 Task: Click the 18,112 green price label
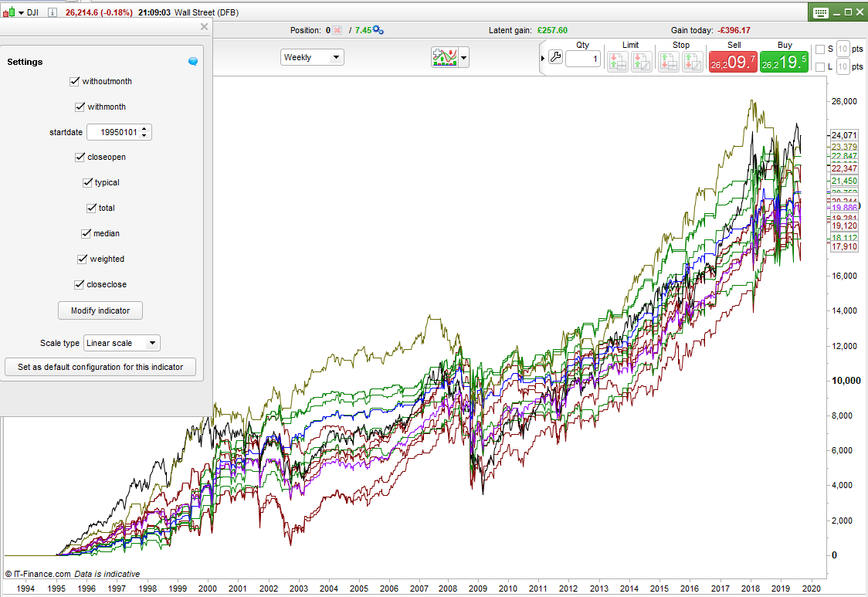click(843, 238)
